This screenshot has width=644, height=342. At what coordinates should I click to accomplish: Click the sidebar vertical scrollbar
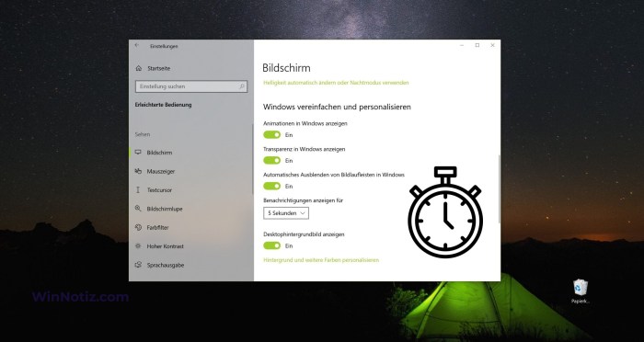tap(253, 158)
